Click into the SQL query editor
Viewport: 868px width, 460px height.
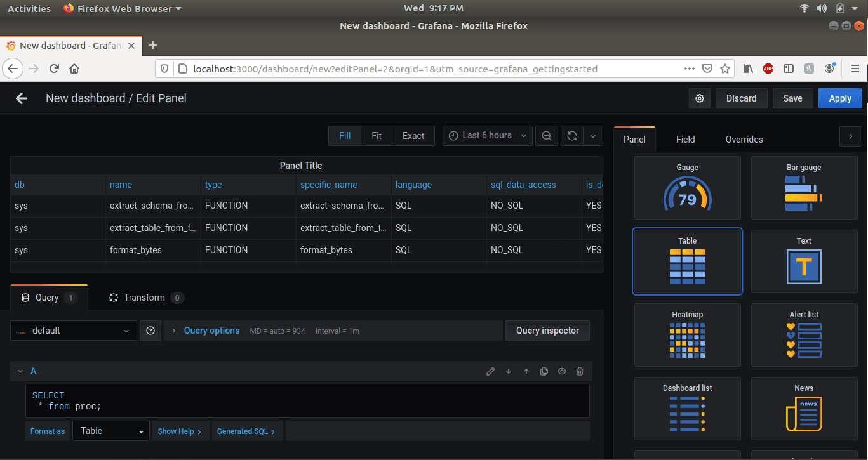point(307,401)
